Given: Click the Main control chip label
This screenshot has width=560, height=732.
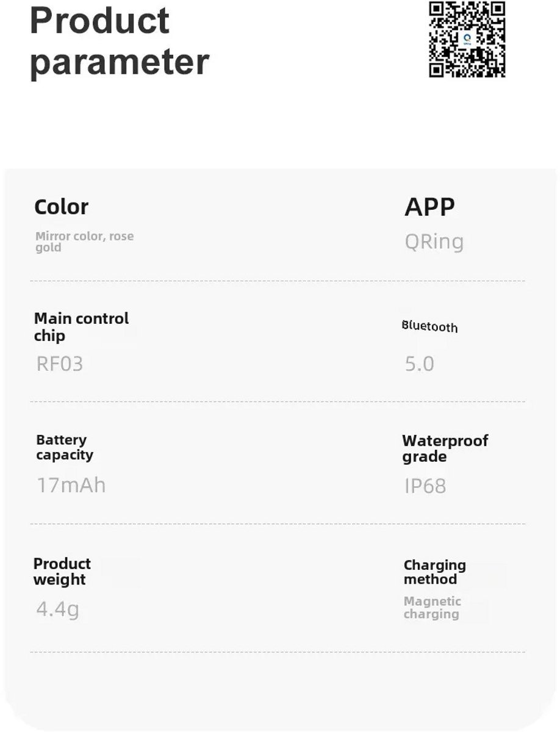Looking at the screenshot, I should (81, 327).
